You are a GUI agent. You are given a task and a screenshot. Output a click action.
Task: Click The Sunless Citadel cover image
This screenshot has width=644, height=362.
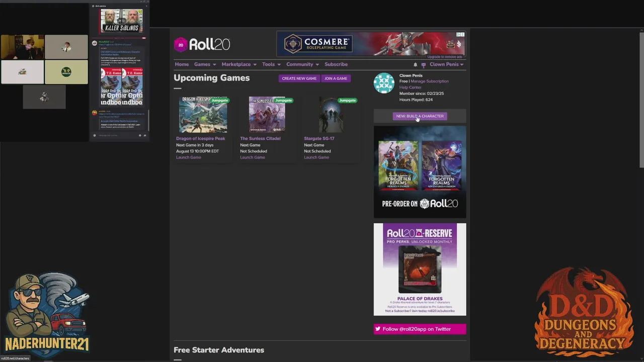pos(267,115)
